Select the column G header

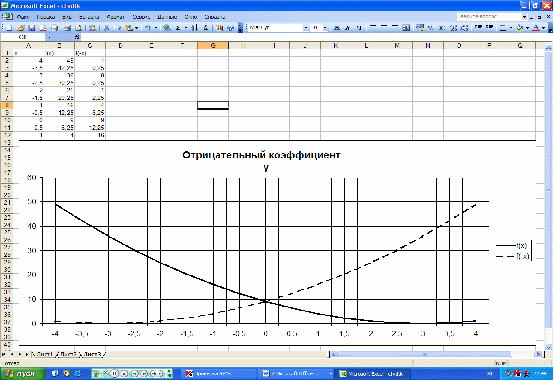pos(213,46)
